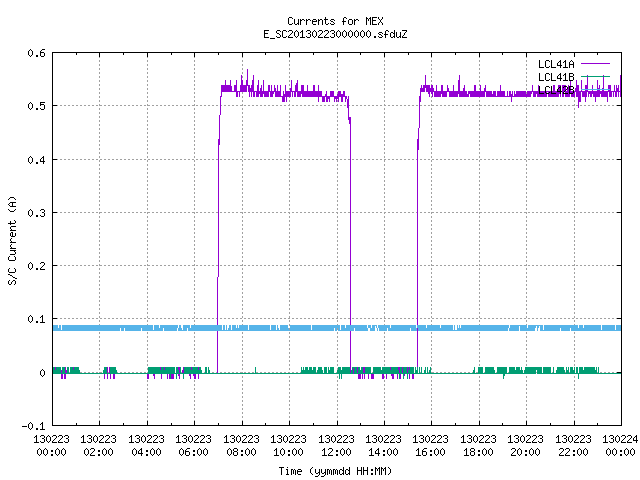Click the y-axis tick value 0.1
Viewport: 640px width, 480px height.
(x=36, y=319)
